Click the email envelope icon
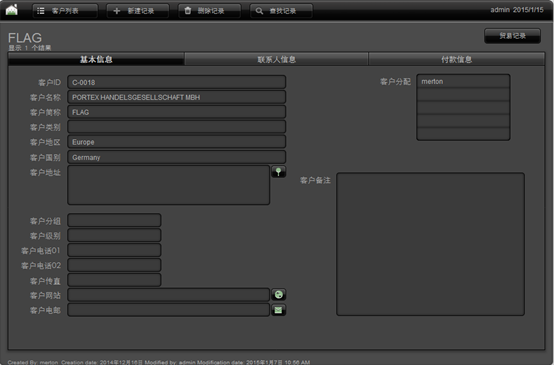 point(278,310)
